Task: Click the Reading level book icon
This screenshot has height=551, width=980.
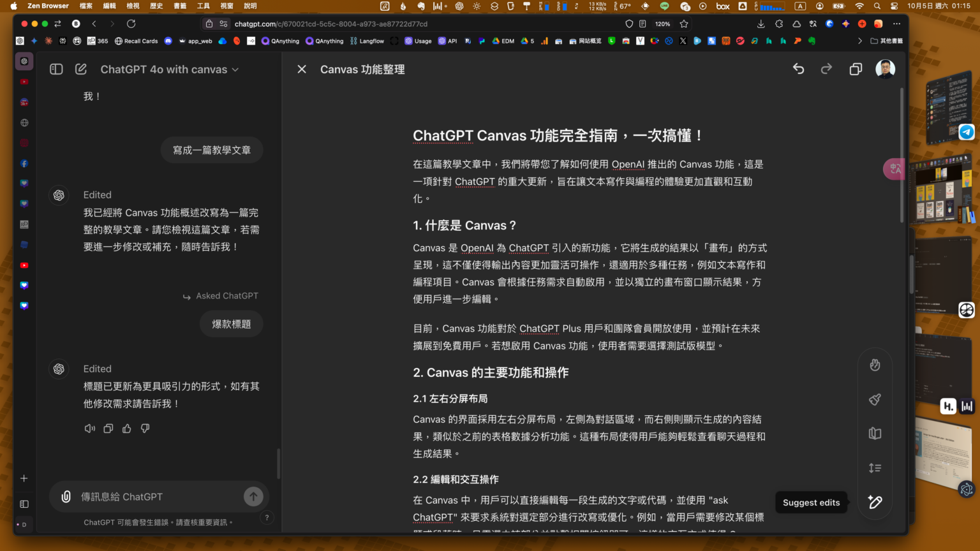Action: click(875, 433)
